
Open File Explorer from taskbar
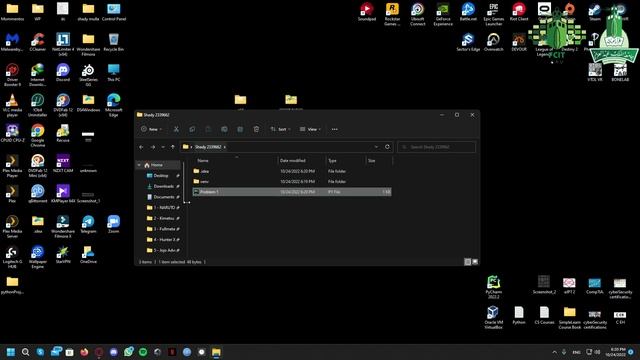(x=216, y=352)
